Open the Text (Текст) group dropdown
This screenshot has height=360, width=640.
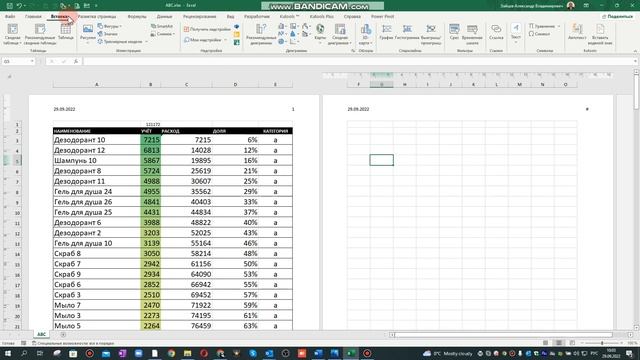516,33
